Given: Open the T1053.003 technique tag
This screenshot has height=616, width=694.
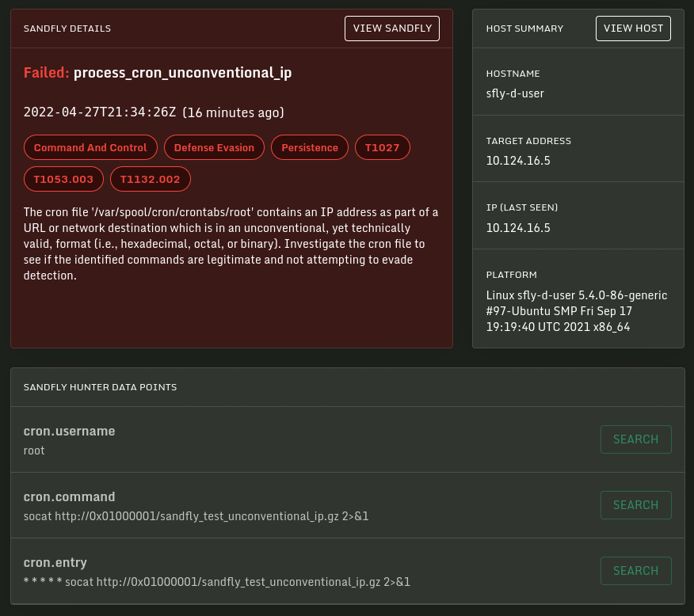Looking at the screenshot, I should (63, 179).
